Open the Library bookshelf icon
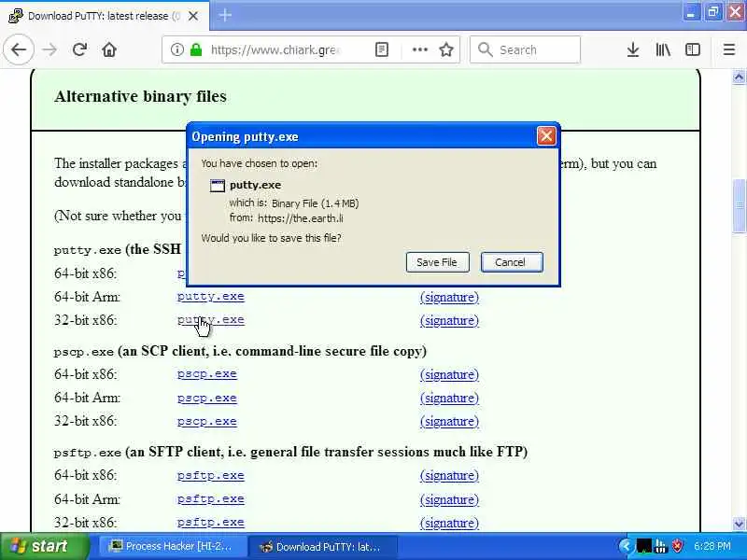Viewport: 747px width, 560px height. click(x=663, y=49)
